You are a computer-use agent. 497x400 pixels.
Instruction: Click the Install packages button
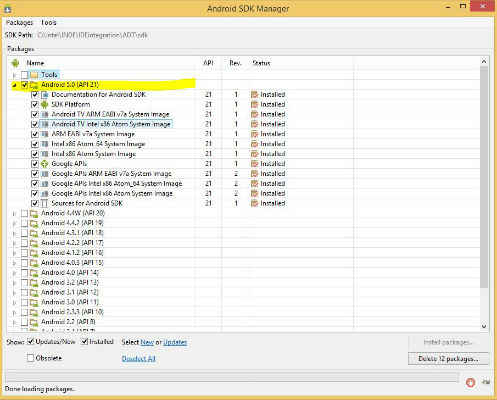tap(448, 342)
